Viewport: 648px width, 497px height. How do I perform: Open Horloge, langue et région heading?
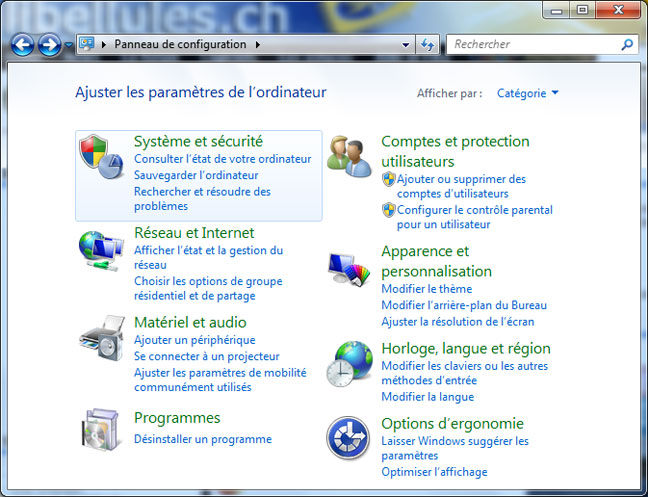(466, 348)
